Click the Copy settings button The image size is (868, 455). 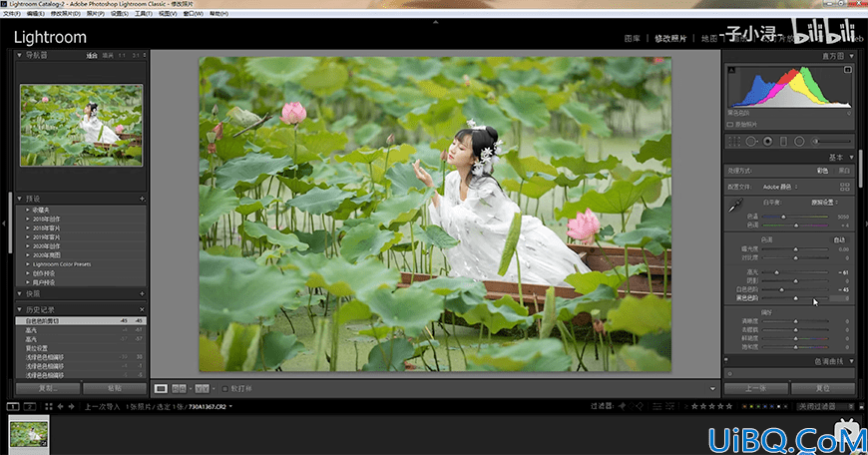coord(48,388)
